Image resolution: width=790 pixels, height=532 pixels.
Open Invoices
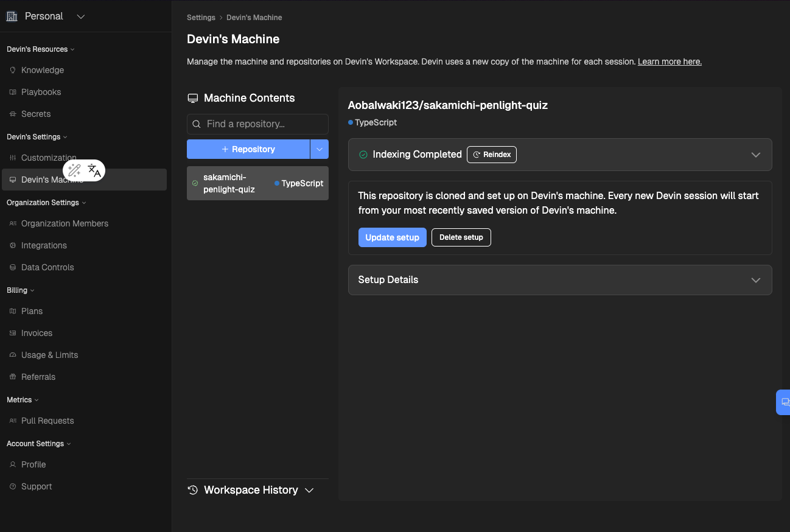[x=37, y=333]
